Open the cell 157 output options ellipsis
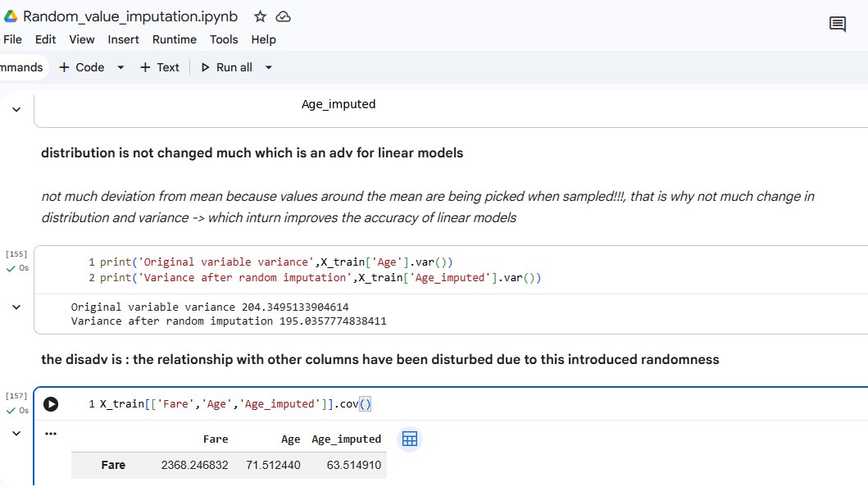This screenshot has width=868, height=487. coord(51,434)
